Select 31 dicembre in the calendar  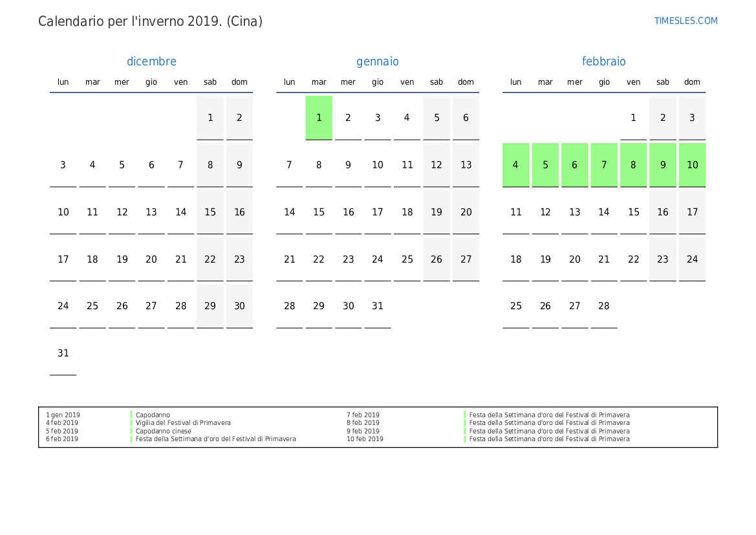(63, 353)
